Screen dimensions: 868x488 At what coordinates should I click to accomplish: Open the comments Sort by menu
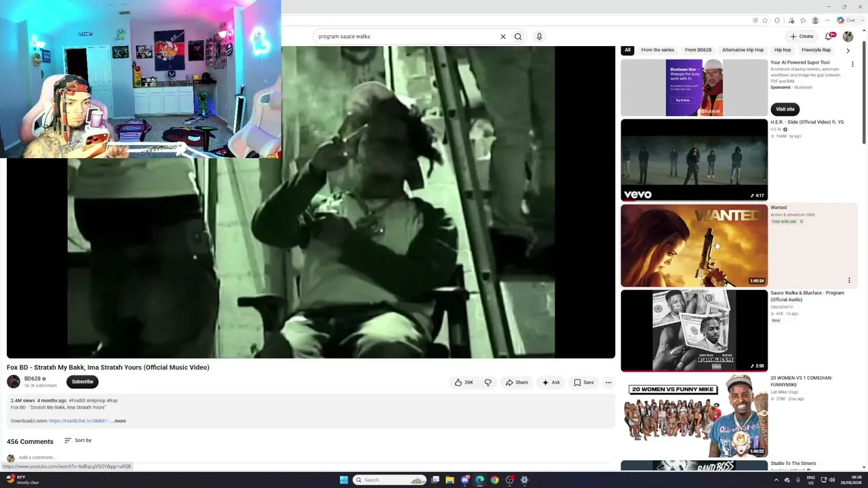coord(78,441)
